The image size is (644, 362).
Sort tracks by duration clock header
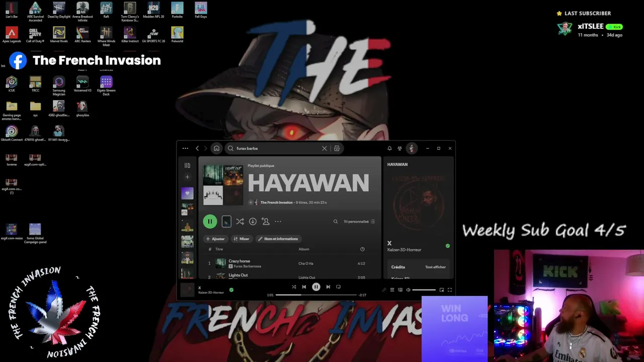click(362, 249)
